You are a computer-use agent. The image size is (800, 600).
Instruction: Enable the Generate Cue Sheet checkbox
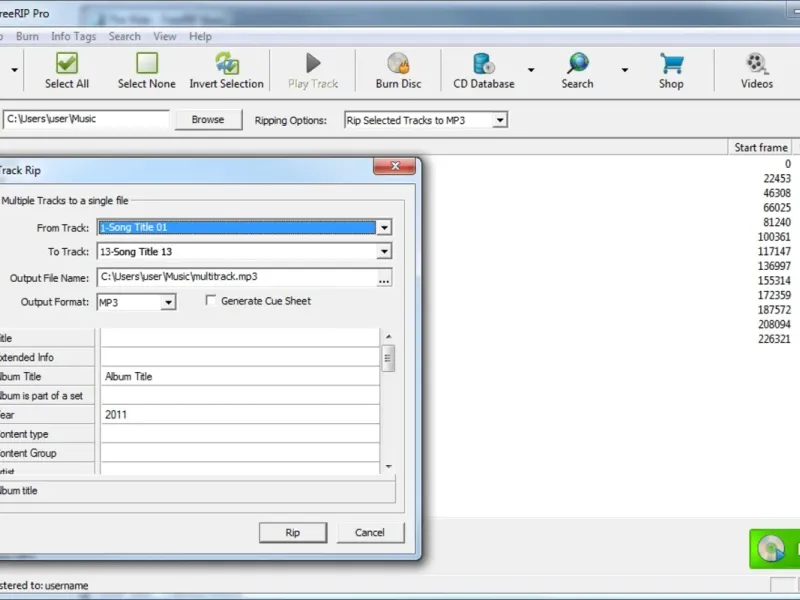[x=211, y=301]
